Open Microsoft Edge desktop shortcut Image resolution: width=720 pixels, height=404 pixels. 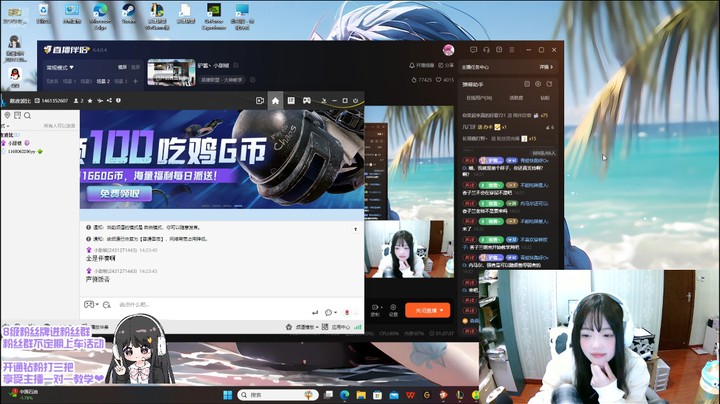click(x=100, y=17)
